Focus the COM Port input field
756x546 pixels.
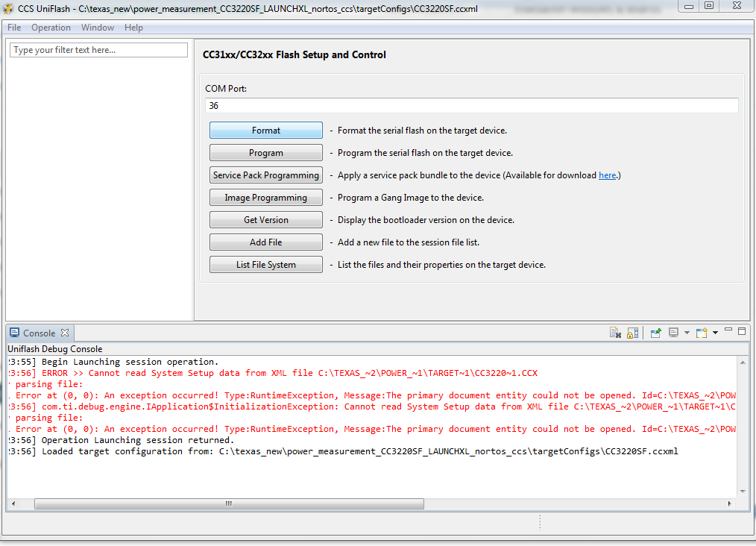pos(471,106)
